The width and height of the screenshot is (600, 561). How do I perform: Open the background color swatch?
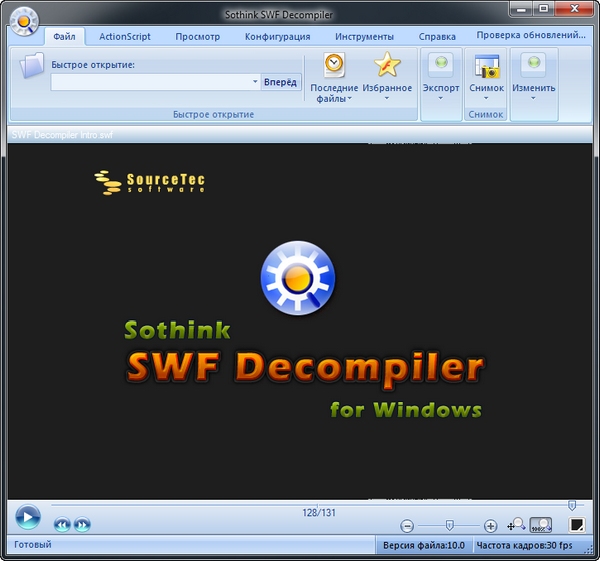pos(576,524)
